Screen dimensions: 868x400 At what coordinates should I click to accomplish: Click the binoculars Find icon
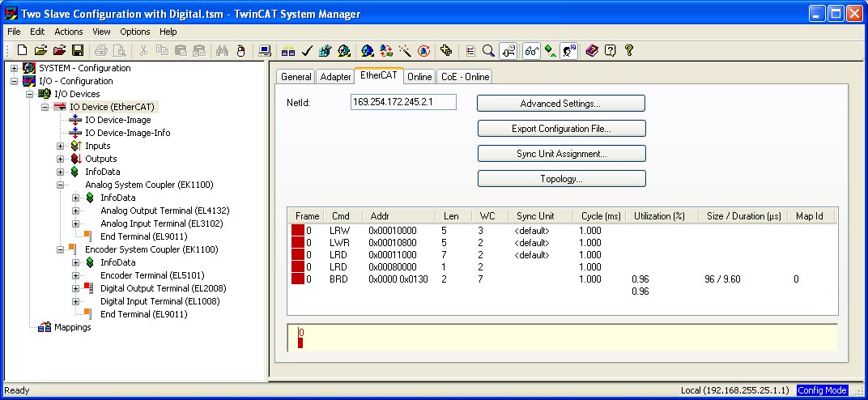pyautogui.click(x=223, y=50)
